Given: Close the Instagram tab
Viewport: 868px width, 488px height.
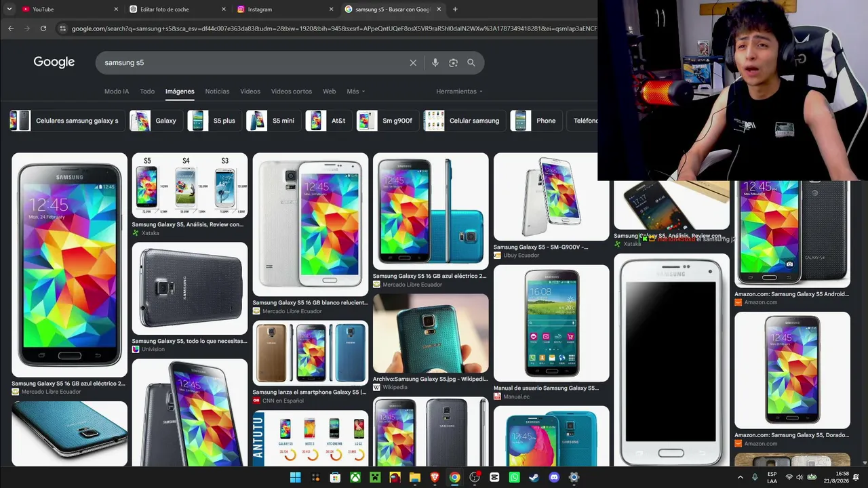Looking at the screenshot, I should pos(332,9).
